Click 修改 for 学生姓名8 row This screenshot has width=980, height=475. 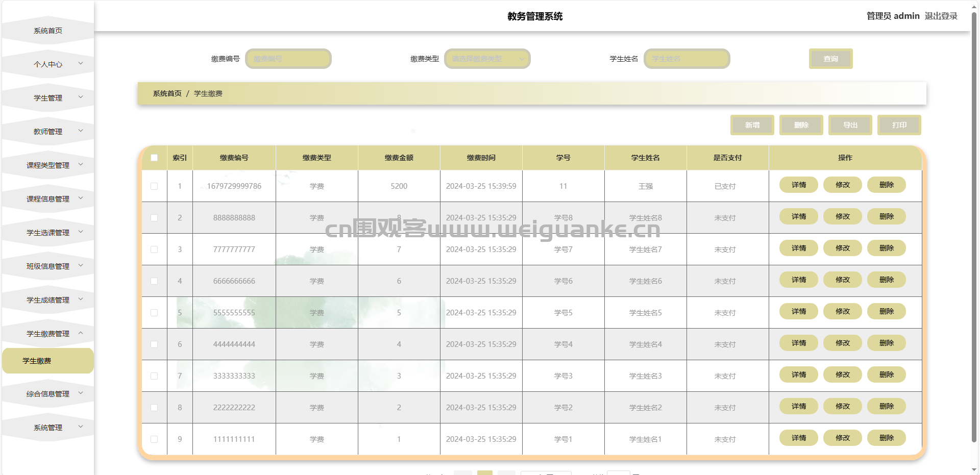[x=843, y=216]
